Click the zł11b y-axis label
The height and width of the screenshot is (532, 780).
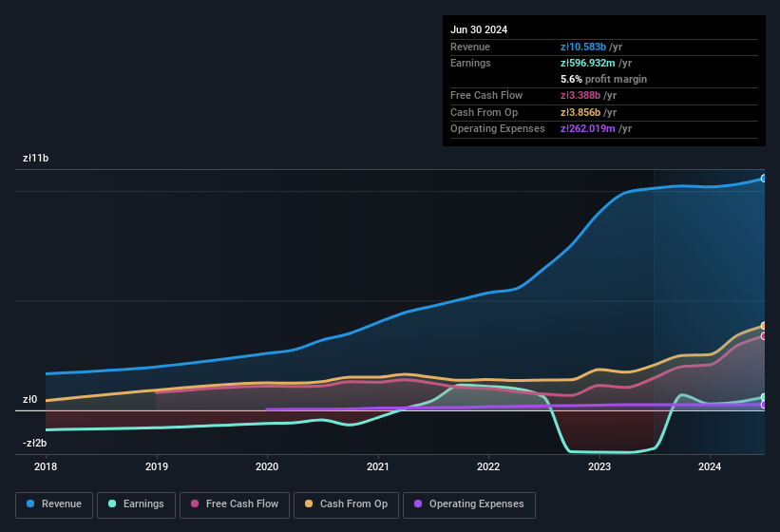point(36,158)
